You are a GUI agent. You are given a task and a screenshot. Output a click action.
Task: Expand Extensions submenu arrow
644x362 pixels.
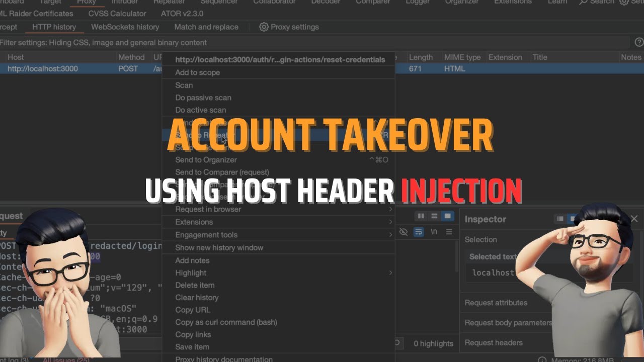tap(390, 222)
